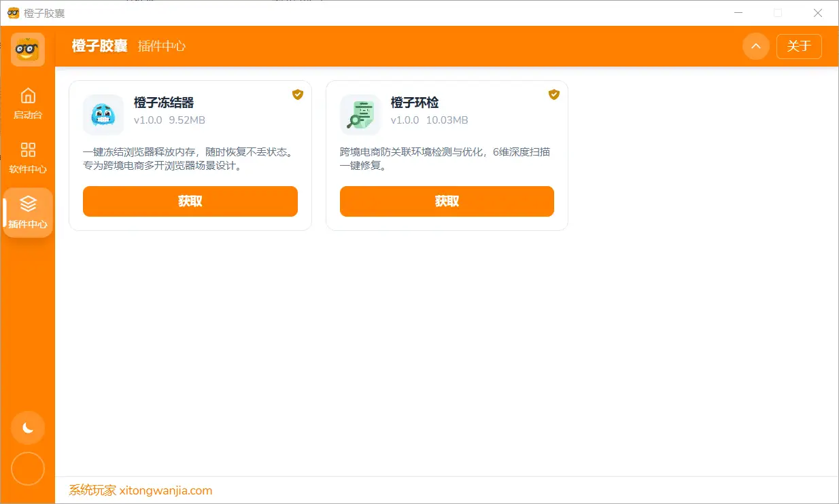
Task: Click the app icon in the title bar
Action: point(13,13)
